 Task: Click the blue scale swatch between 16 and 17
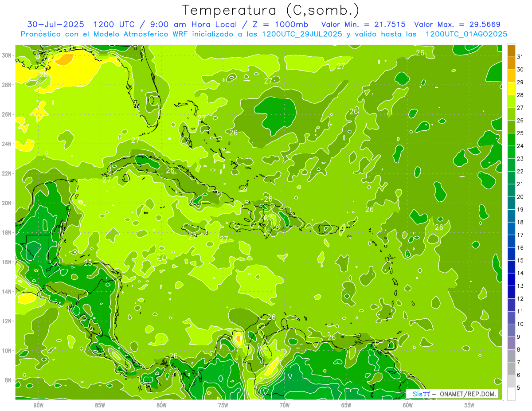[x=511, y=241]
